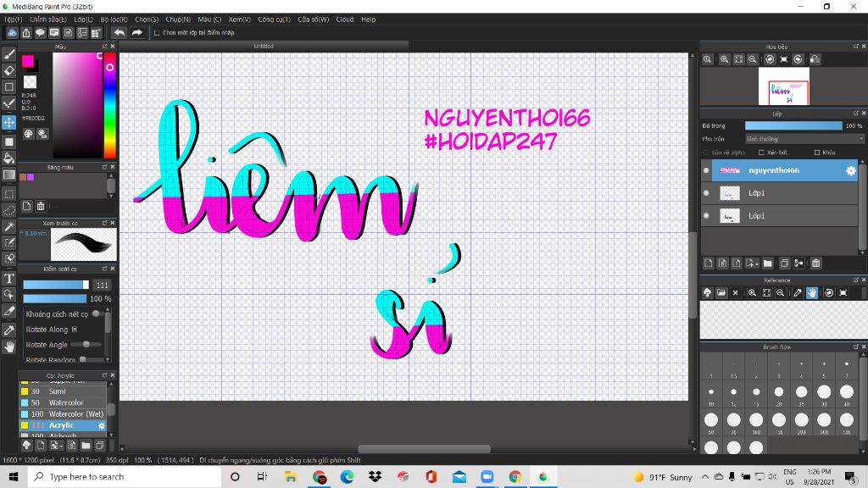Image resolution: width=868 pixels, height=488 pixels.
Task: Zoom in within the Navigator panel
Action: (724, 59)
